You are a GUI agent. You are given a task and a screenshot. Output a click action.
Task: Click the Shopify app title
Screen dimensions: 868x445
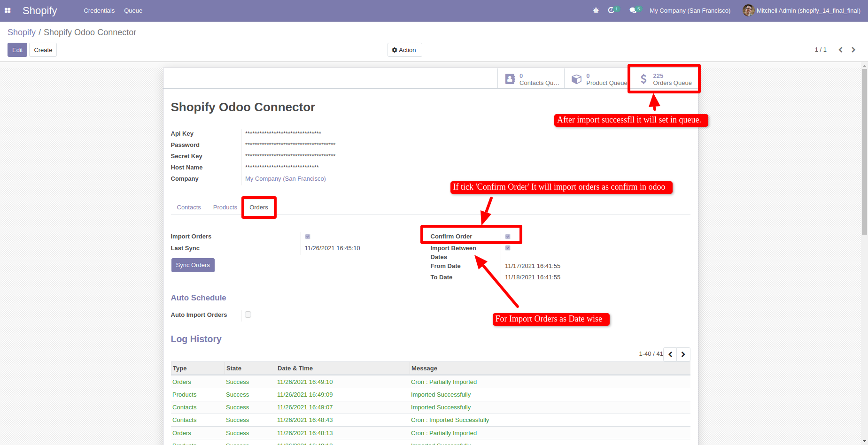(40, 10)
